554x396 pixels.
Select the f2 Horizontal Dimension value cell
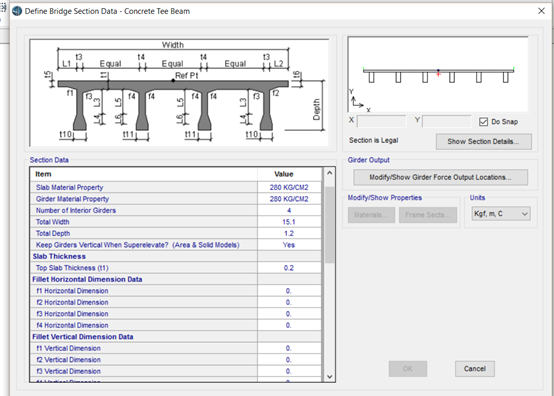coord(289,302)
